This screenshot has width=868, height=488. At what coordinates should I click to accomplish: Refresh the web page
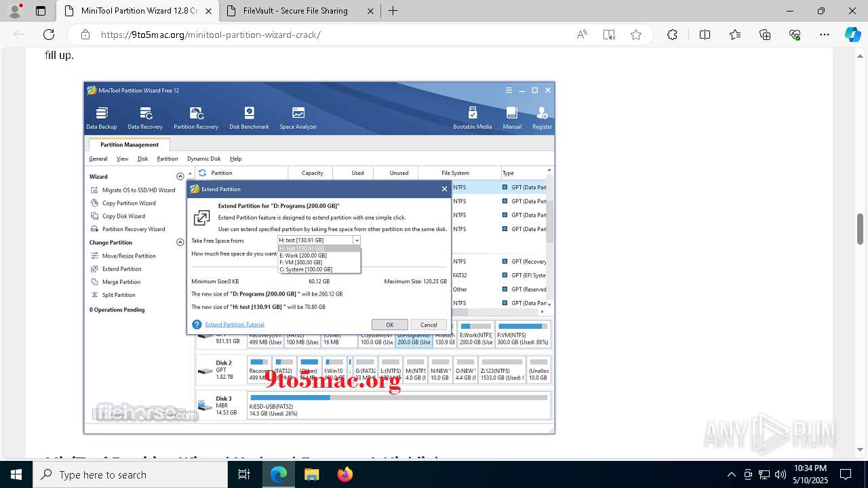coord(49,35)
